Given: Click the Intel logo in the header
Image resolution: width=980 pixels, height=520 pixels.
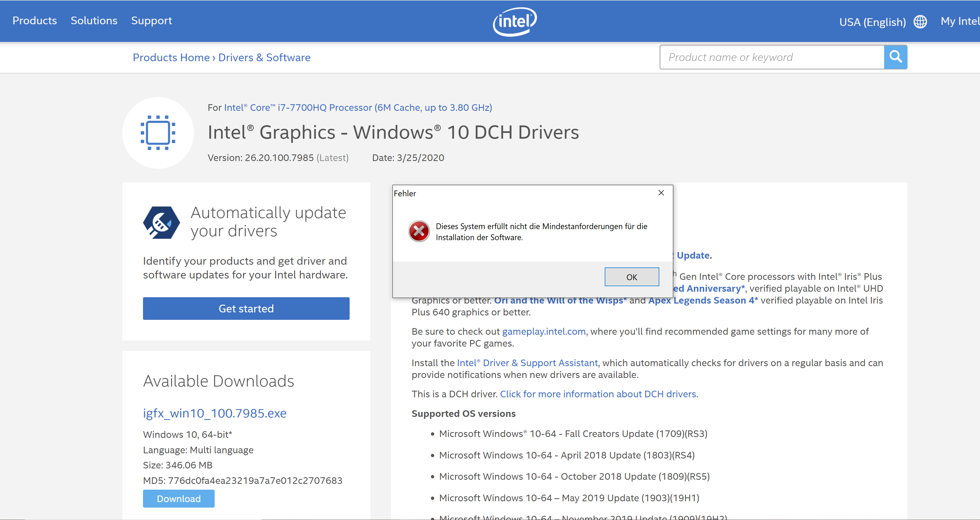Looking at the screenshot, I should tap(514, 21).
